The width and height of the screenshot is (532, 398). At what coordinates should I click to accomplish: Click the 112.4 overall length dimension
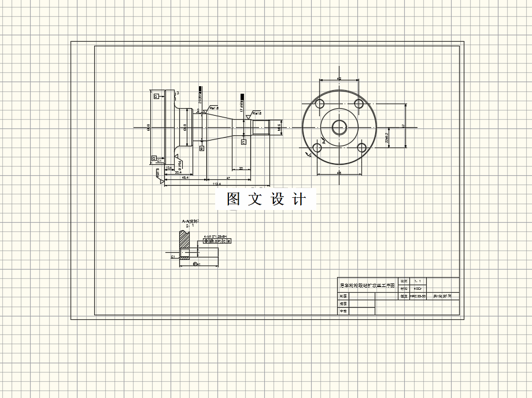coord(217,183)
